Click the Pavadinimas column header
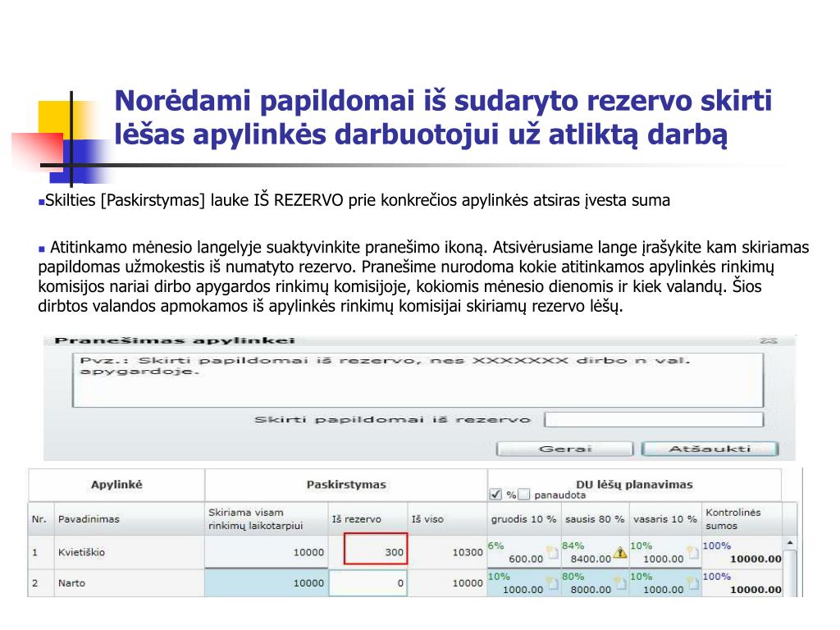 click(x=129, y=518)
